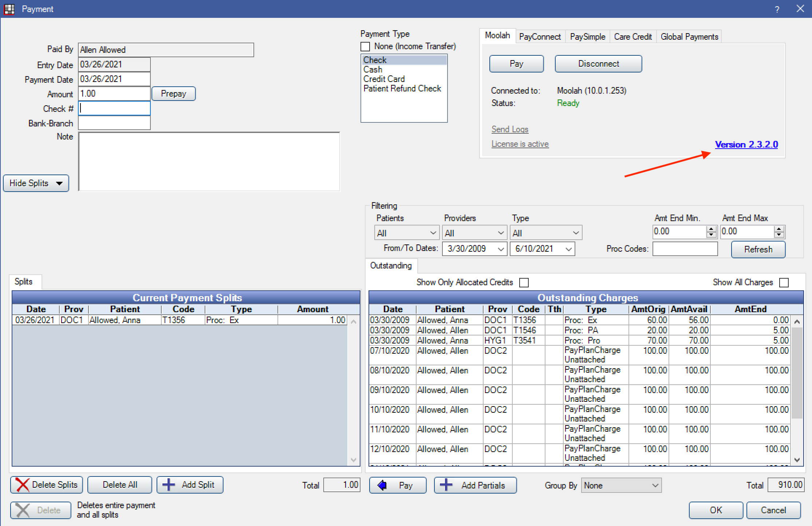Toggle Show Only Allocated Credits checkbox
This screenshot has height=526, width=812.
pyautogui.click(x=524, y=283)
